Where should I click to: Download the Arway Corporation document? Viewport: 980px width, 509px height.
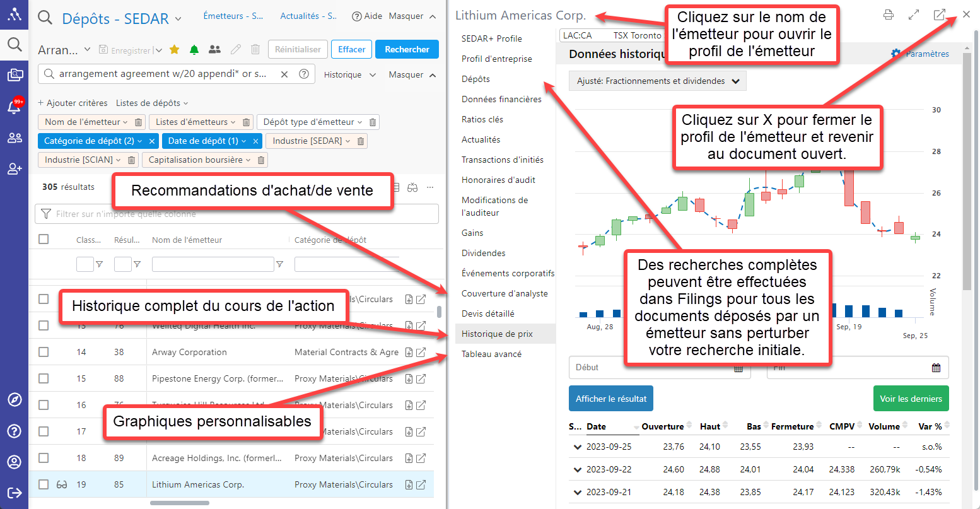409,353
